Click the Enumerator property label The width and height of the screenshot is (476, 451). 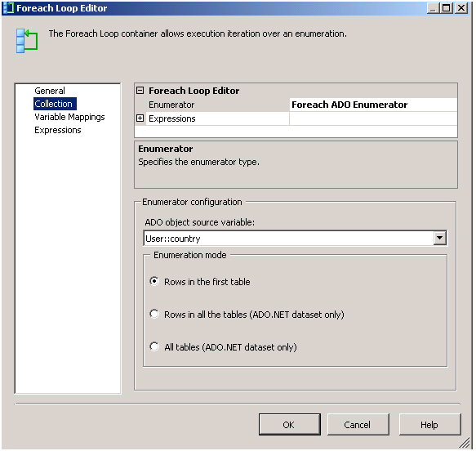pos(171,105)
